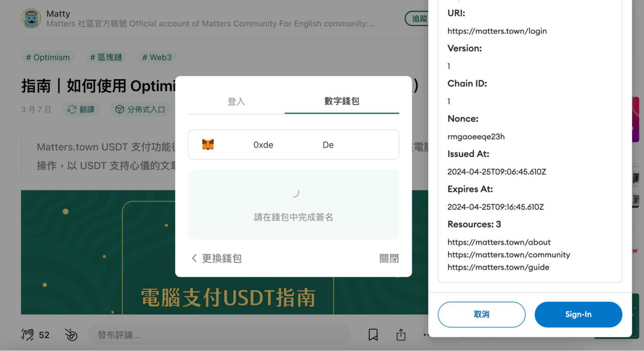Open the # 區塊鏈 tag

point(106,57)
